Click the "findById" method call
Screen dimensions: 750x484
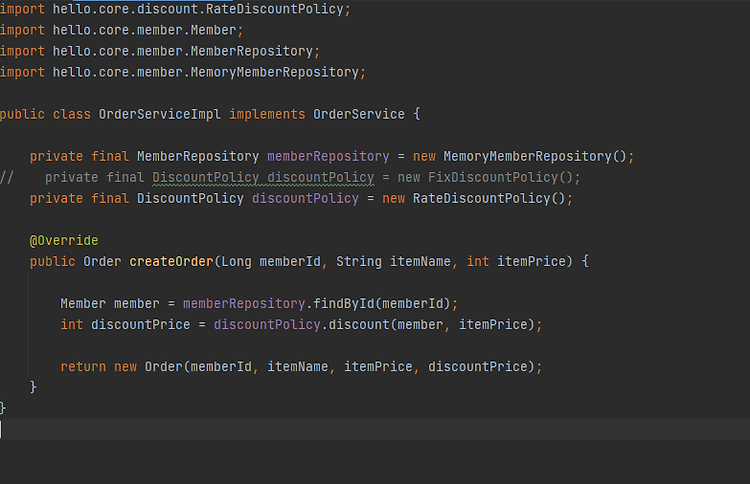tap(343, 304)
